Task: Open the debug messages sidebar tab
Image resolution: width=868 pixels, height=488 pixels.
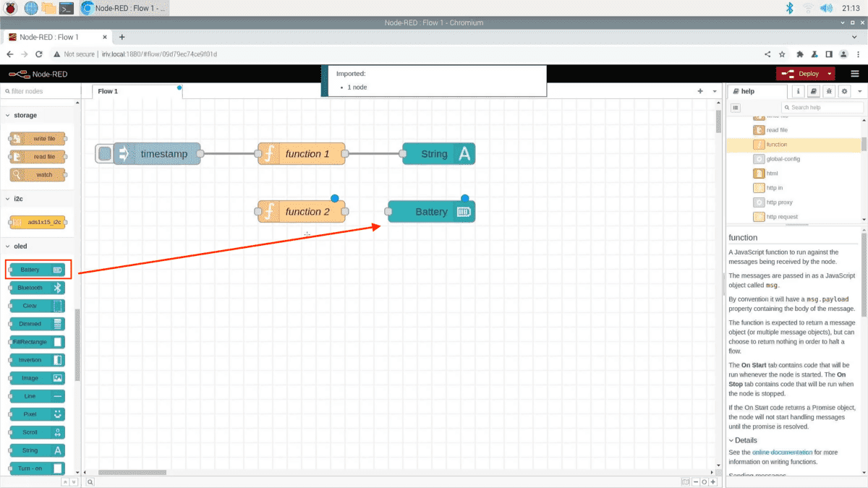Action: point(828,92)
